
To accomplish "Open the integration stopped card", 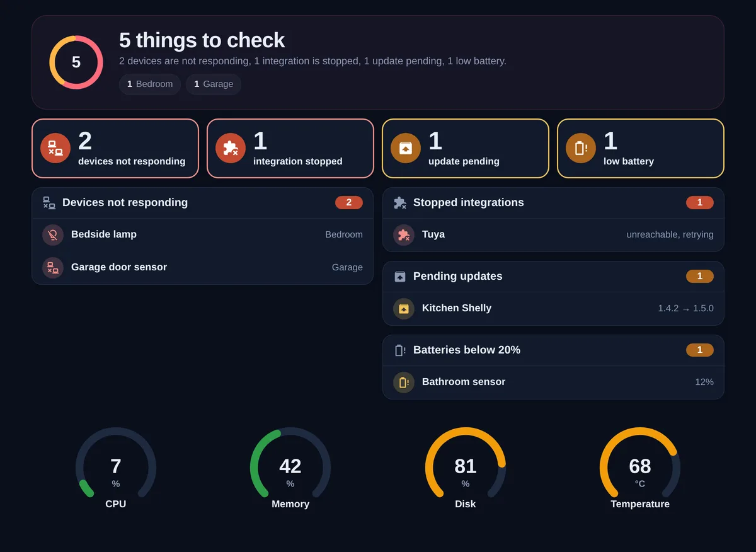I will click(x=290, y=149).
